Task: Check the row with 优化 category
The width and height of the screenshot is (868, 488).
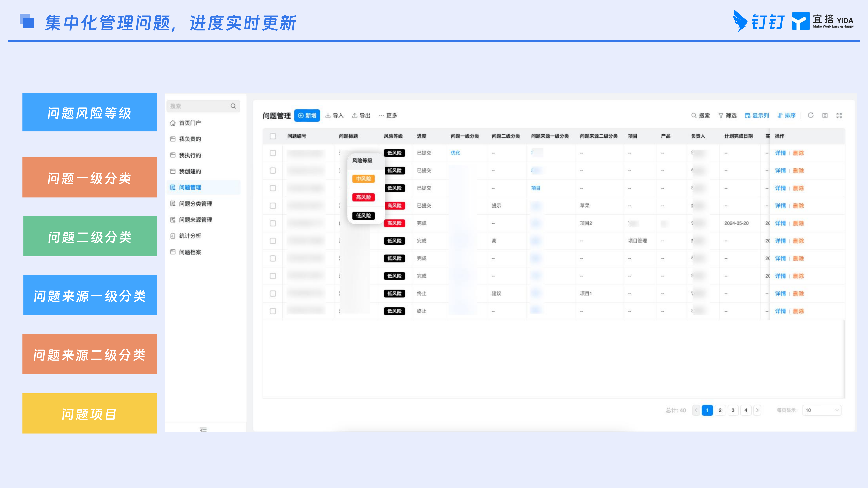Action: tap(273, 153)
